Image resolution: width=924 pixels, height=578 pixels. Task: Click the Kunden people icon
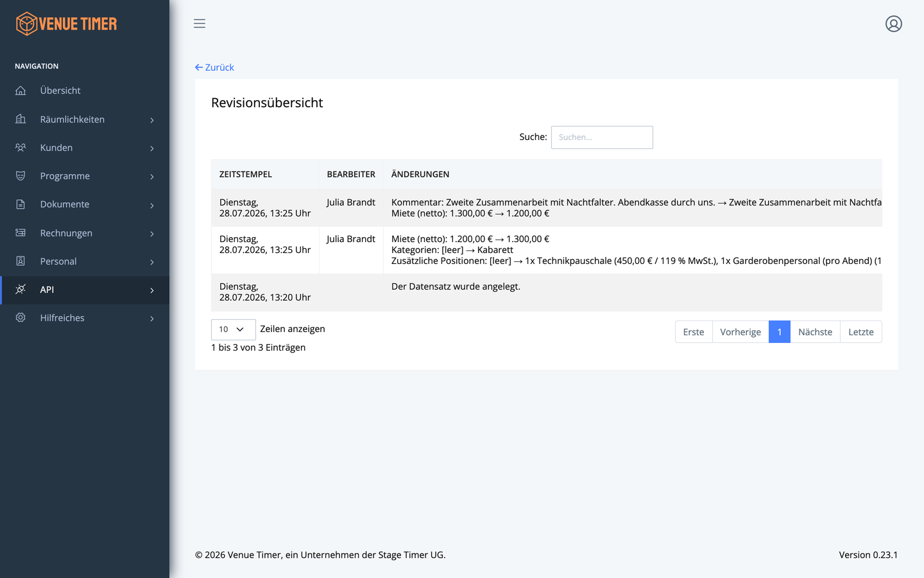tap(21, 148)
